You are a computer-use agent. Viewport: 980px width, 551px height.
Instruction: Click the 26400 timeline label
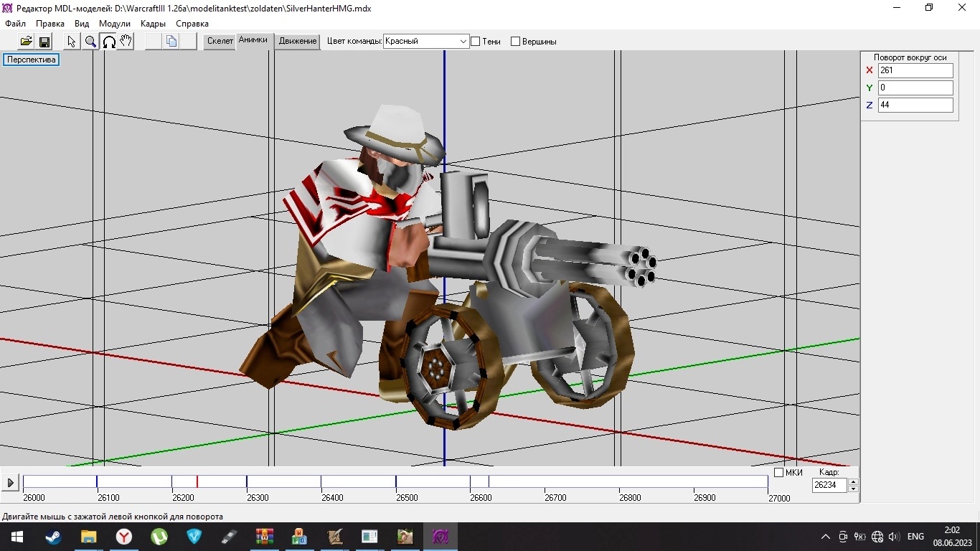click(332, 498)
